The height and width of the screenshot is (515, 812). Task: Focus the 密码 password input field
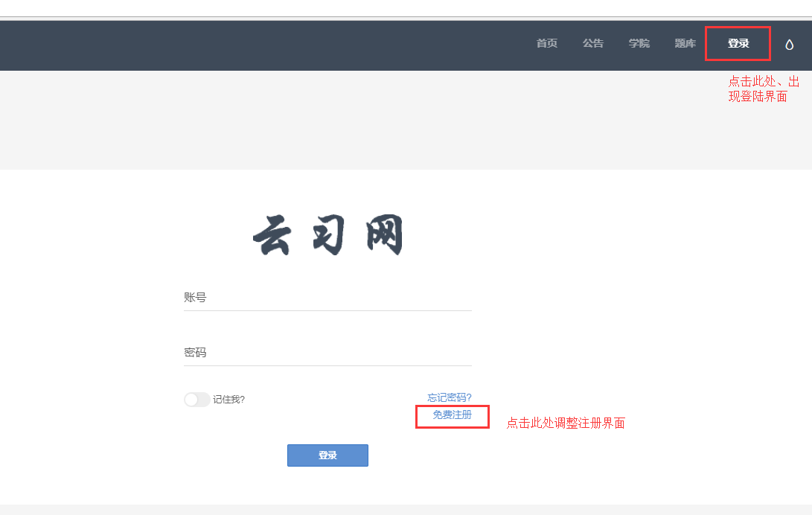(x=327, y=353)
